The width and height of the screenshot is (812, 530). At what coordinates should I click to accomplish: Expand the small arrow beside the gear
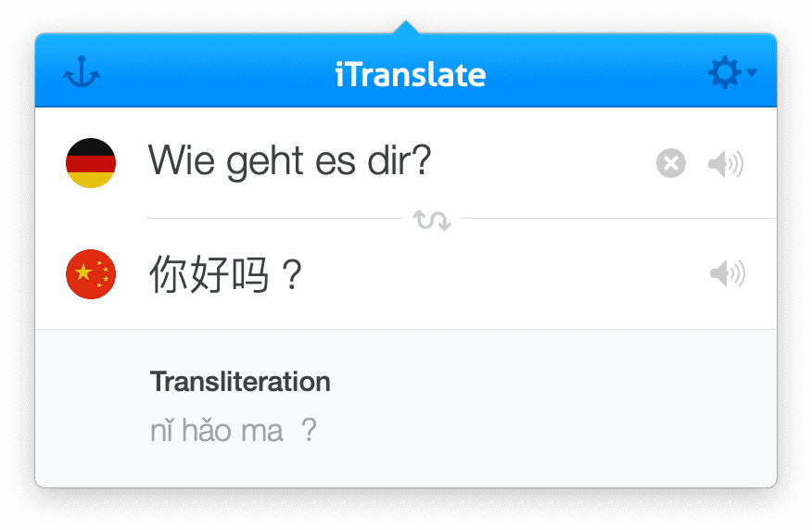(x=752, y=73)
